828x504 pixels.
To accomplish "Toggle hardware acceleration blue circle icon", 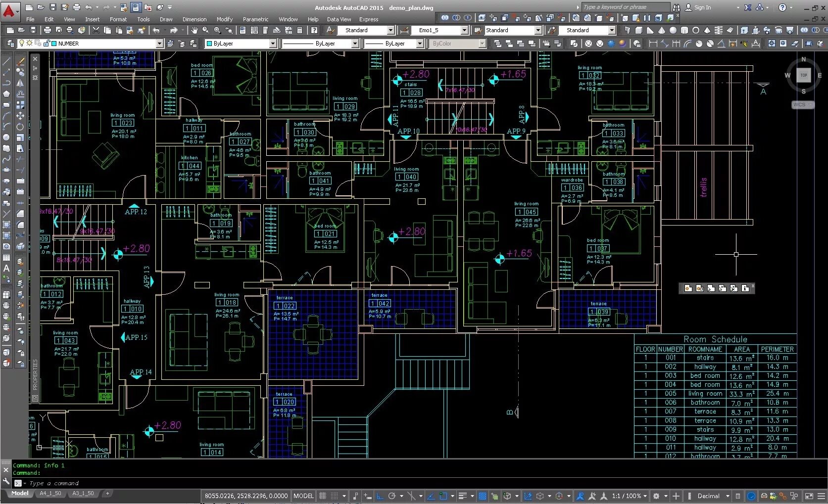I will 751,496.
